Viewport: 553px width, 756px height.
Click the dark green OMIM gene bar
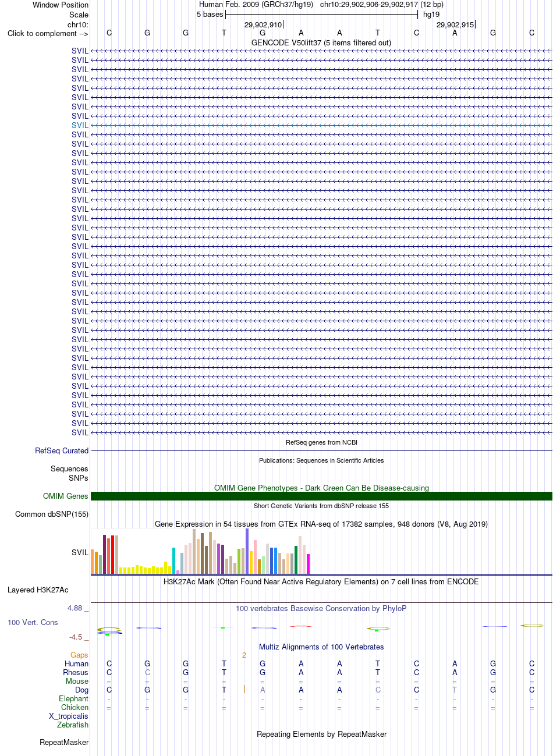(321, 496)
